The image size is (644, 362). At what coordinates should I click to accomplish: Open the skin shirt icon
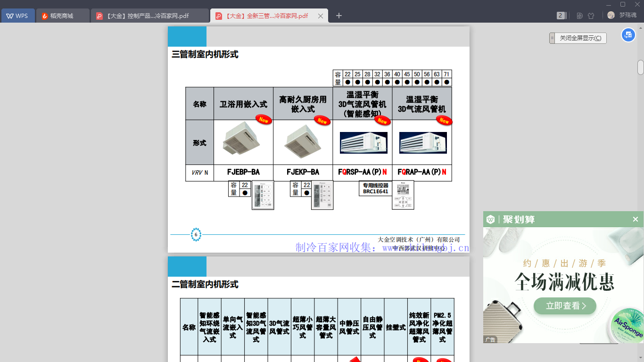coord(591,16)
